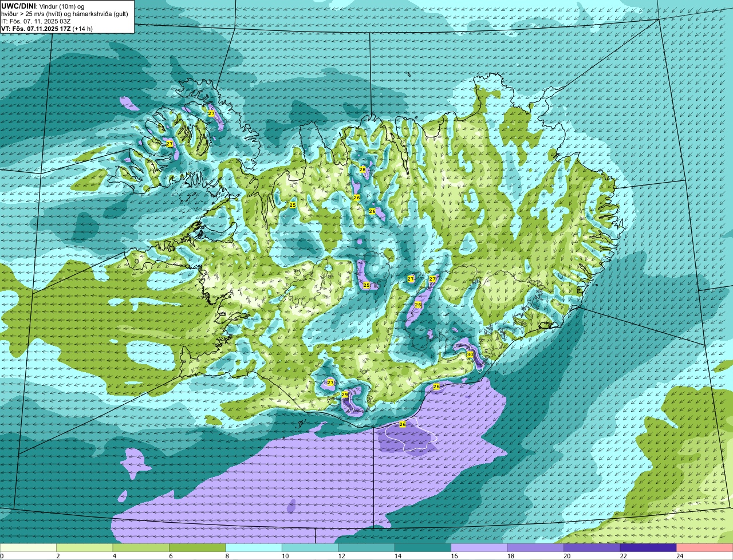Select the pale cyan 8–10 m/s legend swatch
Viewport: 733px width, 560px height.
click(x=254, y=548)
